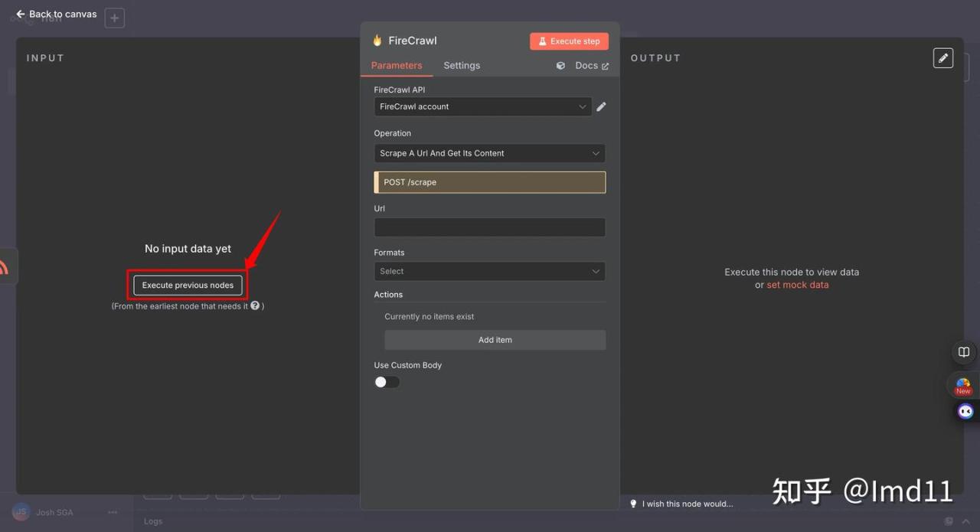The height and width of the screenshot is (532, 980).
Task: Click Execute previous nodes button
Action: [x=188, y=286]
